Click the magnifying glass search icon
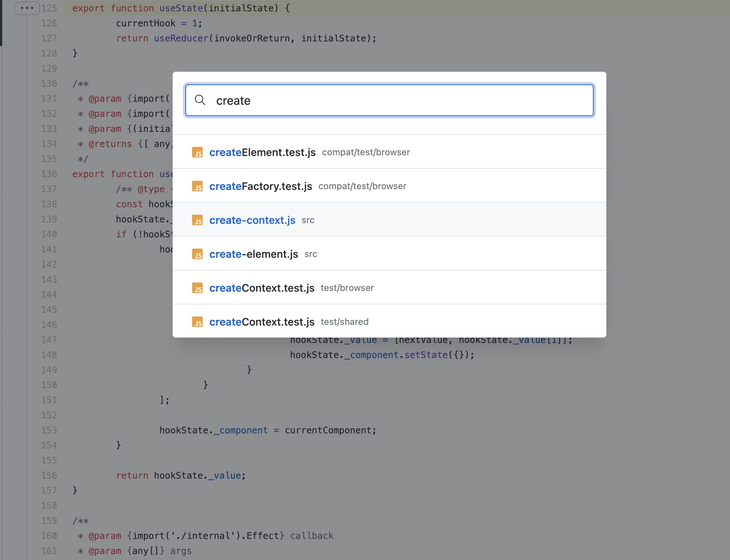This screenshot has width=730, height=560. (x=200, y=100)
